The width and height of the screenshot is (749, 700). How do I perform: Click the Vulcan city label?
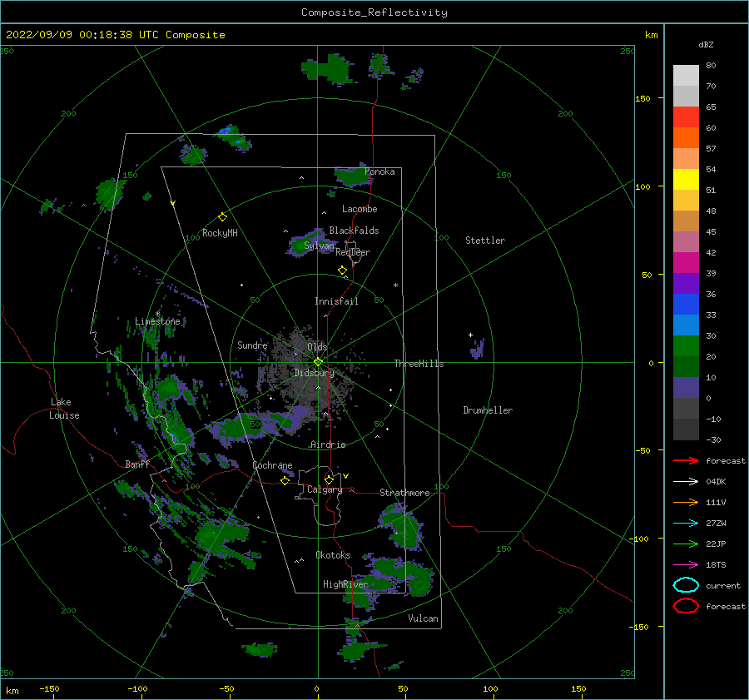click(423, 618)
